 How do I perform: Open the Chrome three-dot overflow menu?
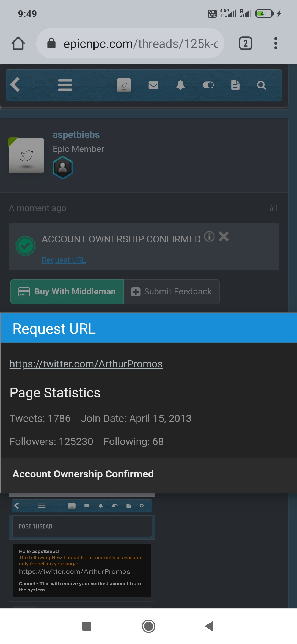pos(276,43)
